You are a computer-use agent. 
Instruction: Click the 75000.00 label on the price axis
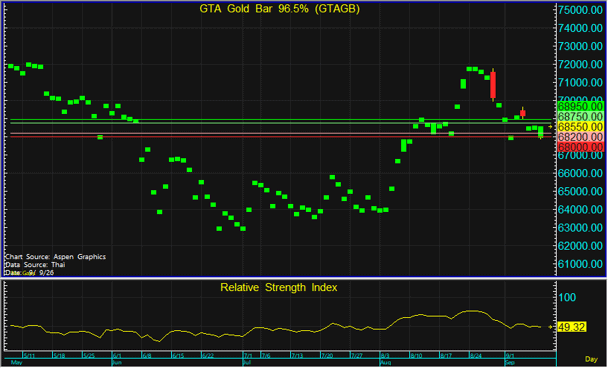click(x=580, y=10)
